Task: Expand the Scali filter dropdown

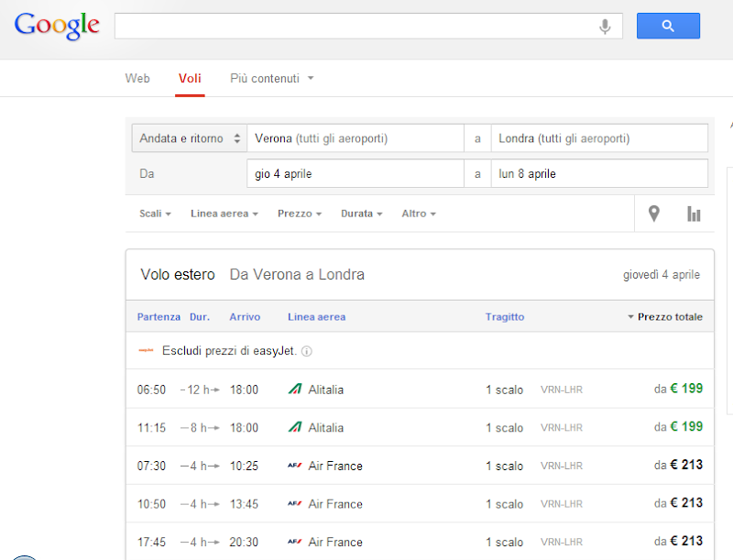Action: click(x=156, y=214)
